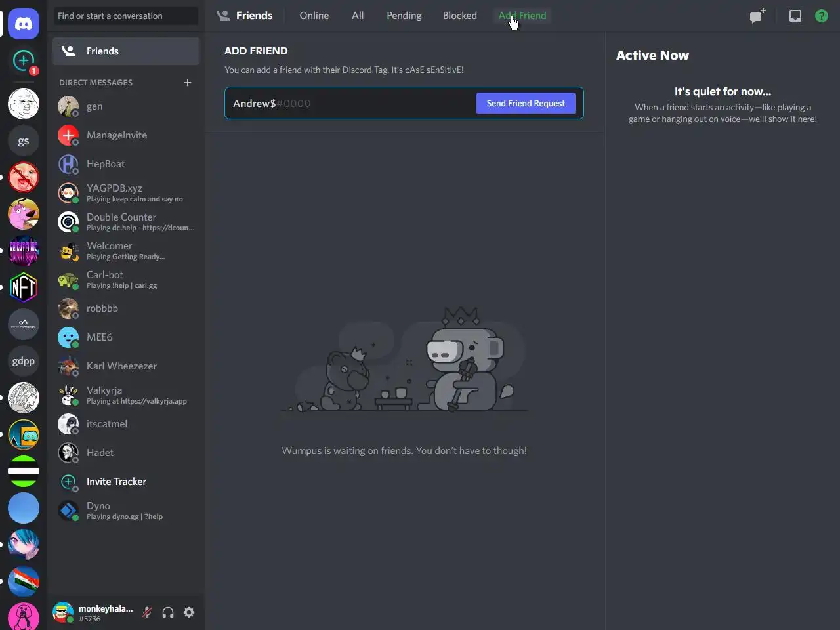Image resolution: width=840 pixels, height=630 pixels.
Task: Open the Discord home button
Action: (x=24, y=24)
